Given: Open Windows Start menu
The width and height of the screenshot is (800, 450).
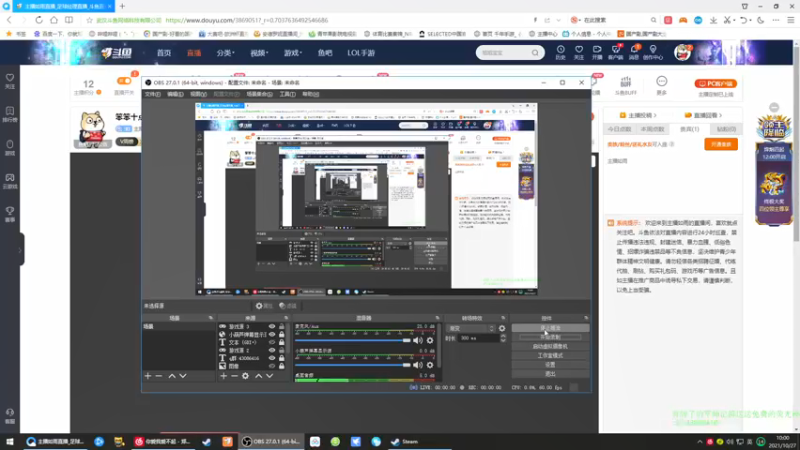Looking at the screenshot, I should tap(10, 442).
